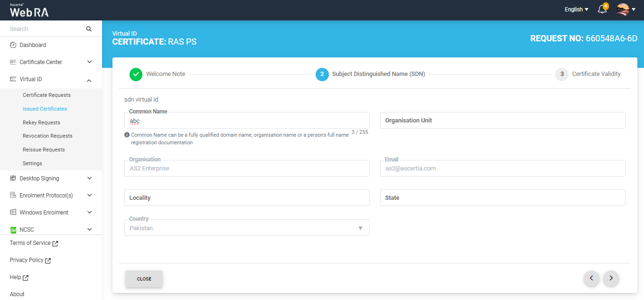This screenshot has width=644, height=300.
Task: Open Dashboard from the sidebar
Action: click(x=33, y=45)
